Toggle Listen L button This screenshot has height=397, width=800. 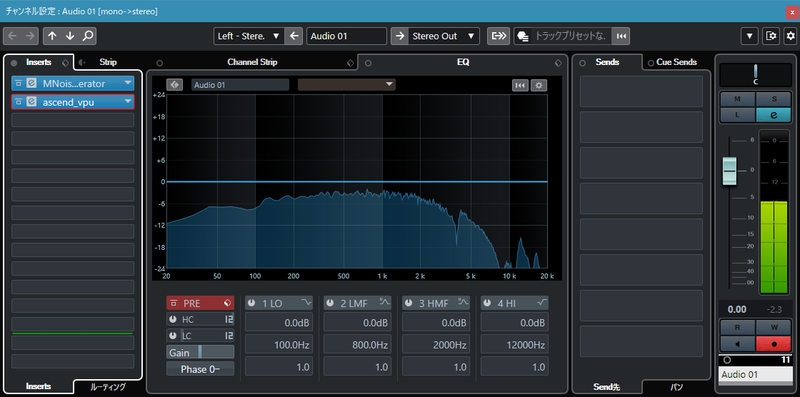click(737, 115)
